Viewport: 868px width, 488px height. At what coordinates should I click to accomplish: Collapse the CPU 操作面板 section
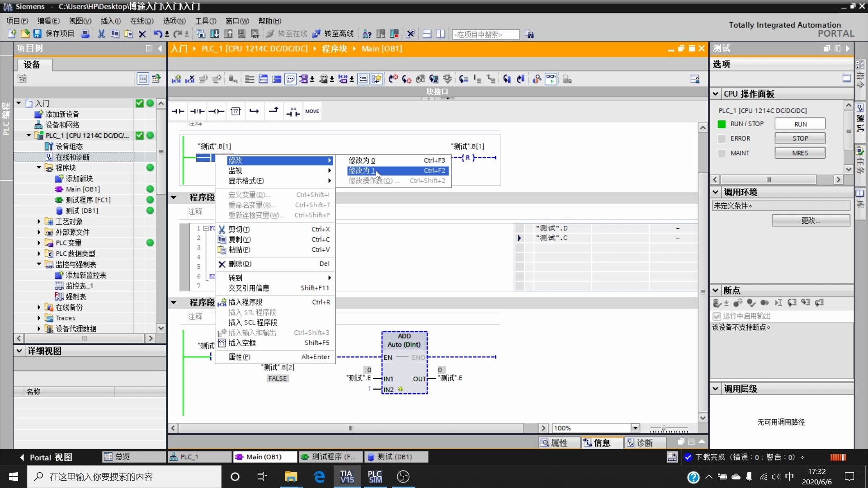(x=716, y=94)
